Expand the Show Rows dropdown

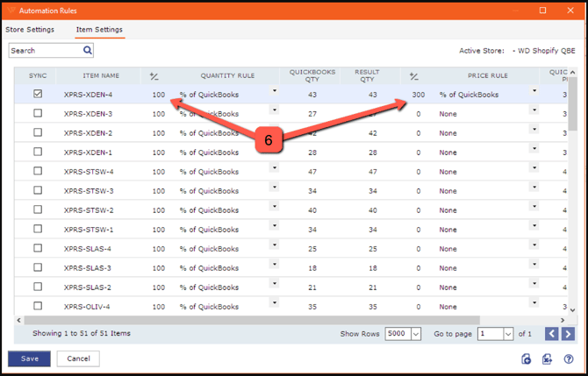click(x=416, y=334)
